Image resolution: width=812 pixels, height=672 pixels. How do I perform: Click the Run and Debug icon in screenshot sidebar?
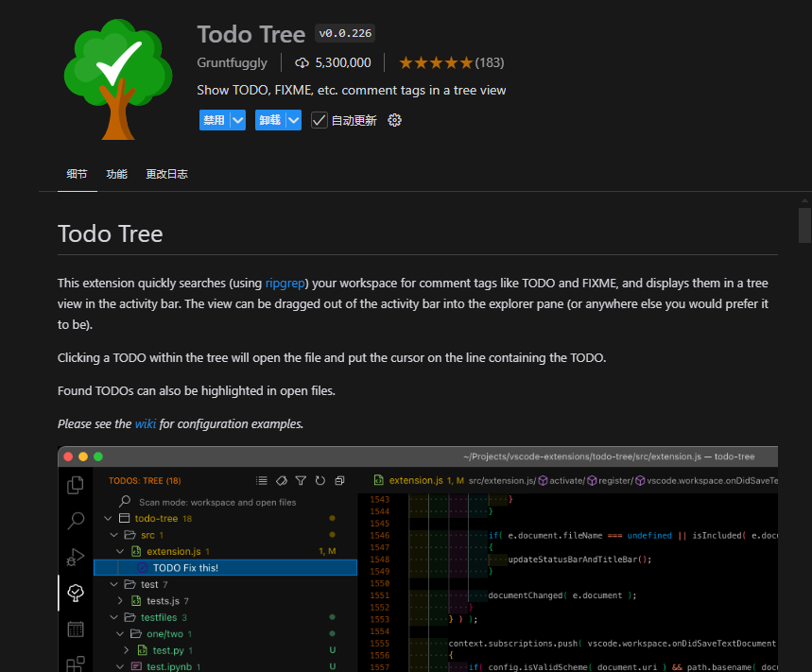76,557
